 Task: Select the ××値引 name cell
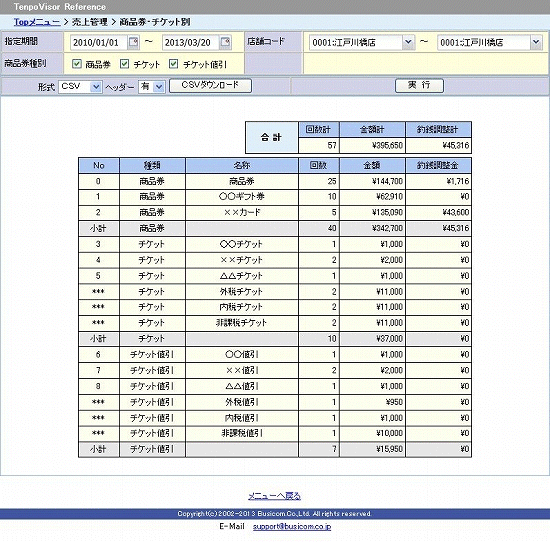point(242,370)
